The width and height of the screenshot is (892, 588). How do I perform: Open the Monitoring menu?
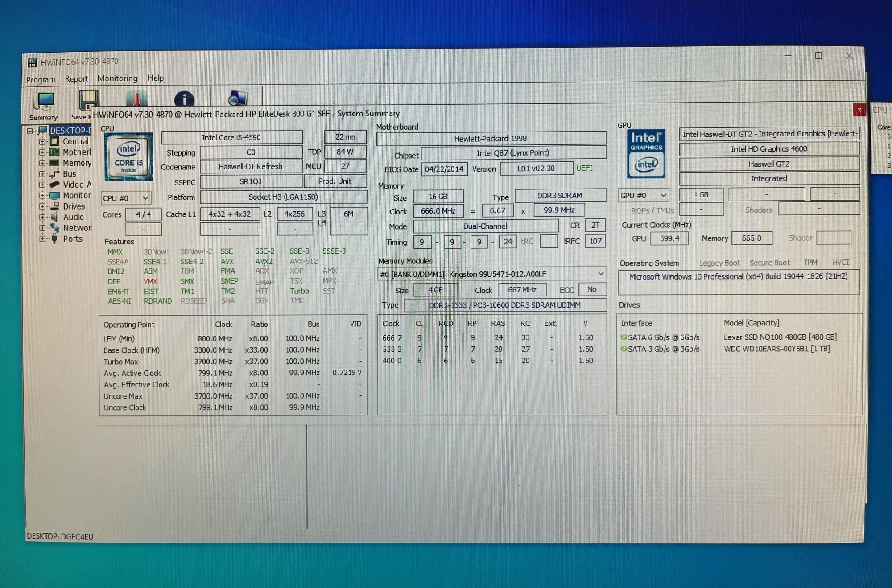[117, 78]
